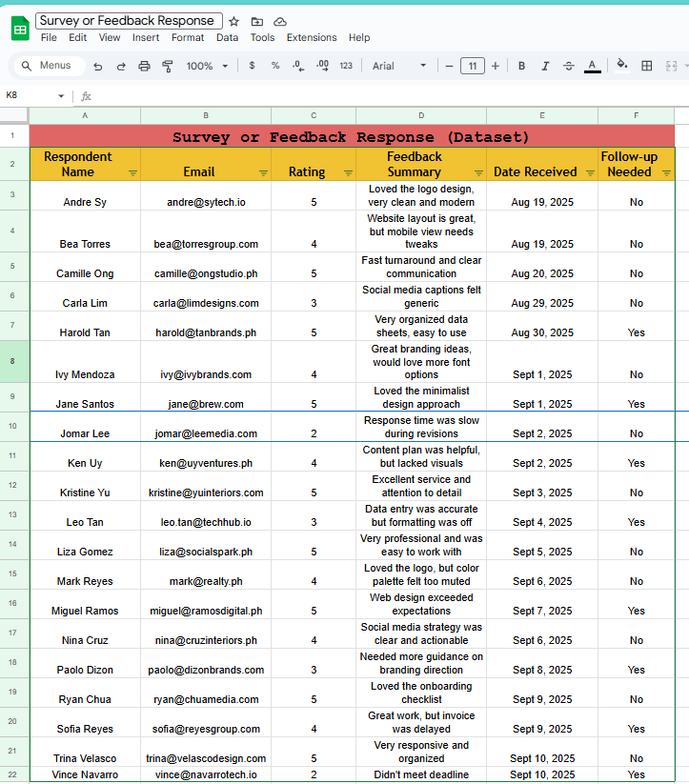The height and width of the screenshot is (784, 689).
Task: Check the cloud save status icon
Action: click(x=280, y=22)
